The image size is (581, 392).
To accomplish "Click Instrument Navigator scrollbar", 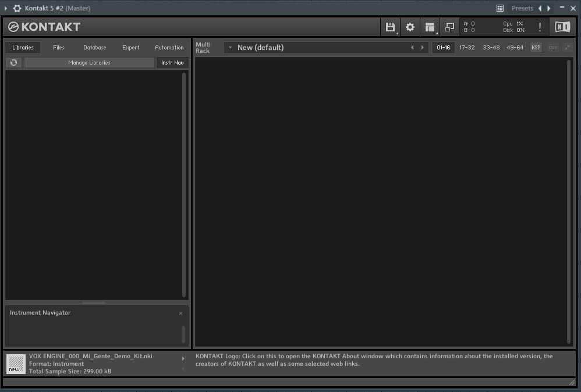I will [x=183, y=334].
